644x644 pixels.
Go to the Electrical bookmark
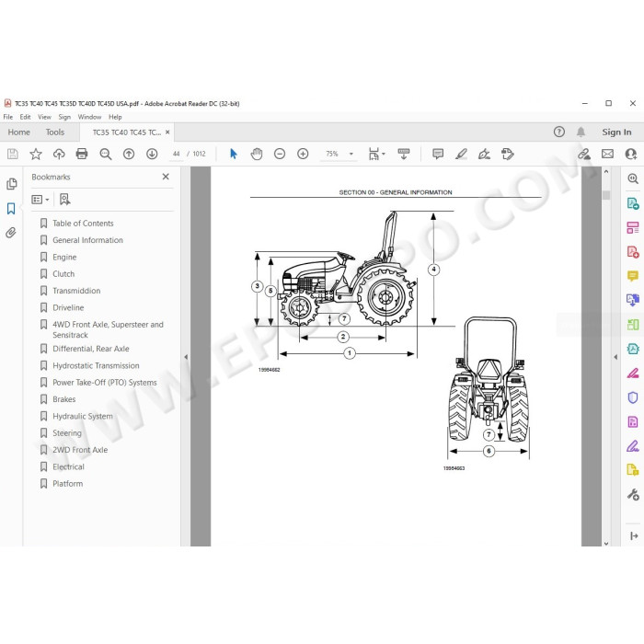[68, 467]
